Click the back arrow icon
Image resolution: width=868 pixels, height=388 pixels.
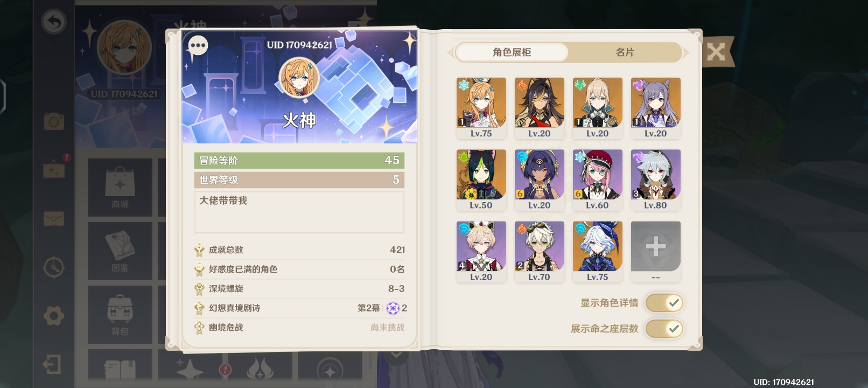point(54,22)
